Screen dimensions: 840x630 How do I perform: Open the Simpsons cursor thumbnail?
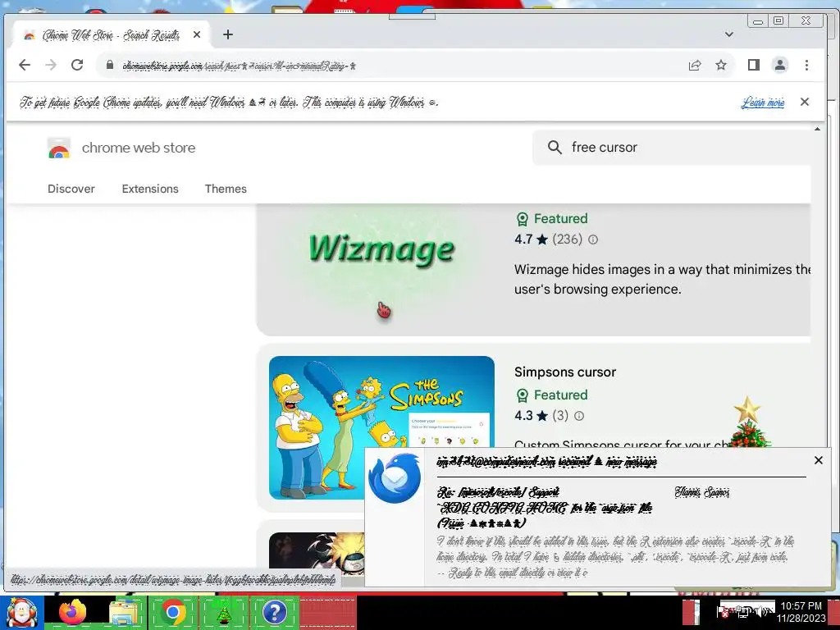381,427
